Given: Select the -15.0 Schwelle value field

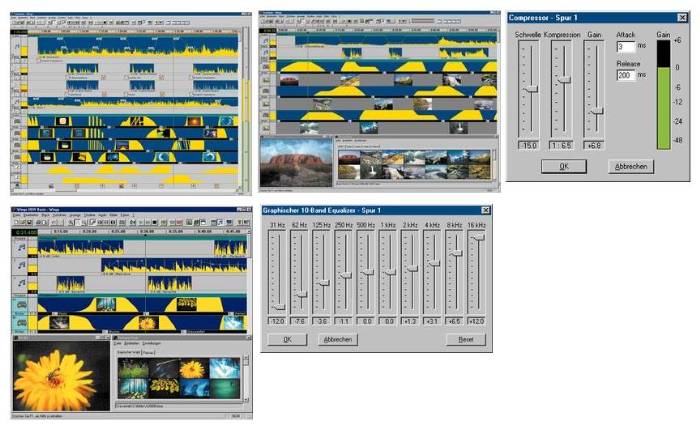Looking at the screenshot, I should [x=529, y=145].
